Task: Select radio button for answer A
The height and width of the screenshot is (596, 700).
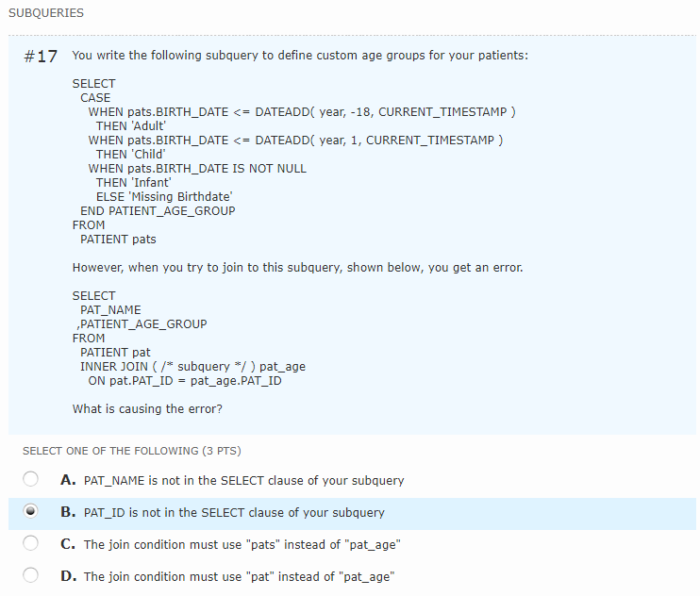Action: (30, 479)
